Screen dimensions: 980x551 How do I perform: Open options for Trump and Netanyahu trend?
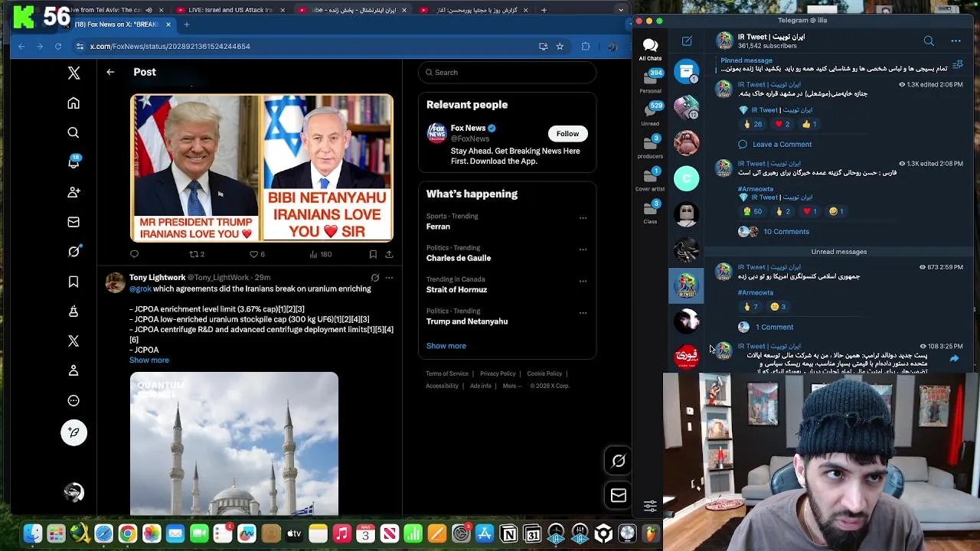click(583, 313)
